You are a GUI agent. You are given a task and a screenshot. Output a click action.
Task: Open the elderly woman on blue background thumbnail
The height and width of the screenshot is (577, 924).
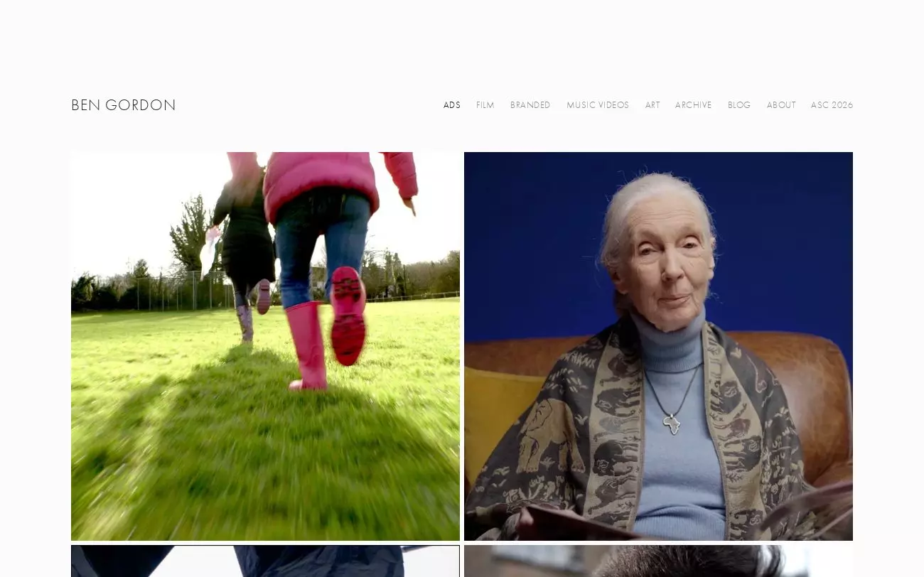tap(658, 346)
